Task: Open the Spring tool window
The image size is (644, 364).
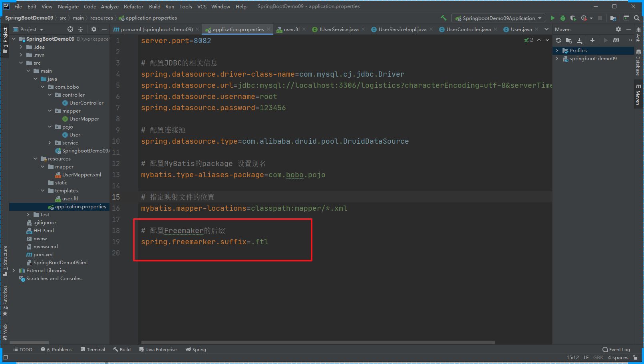Action: point(196,350)
